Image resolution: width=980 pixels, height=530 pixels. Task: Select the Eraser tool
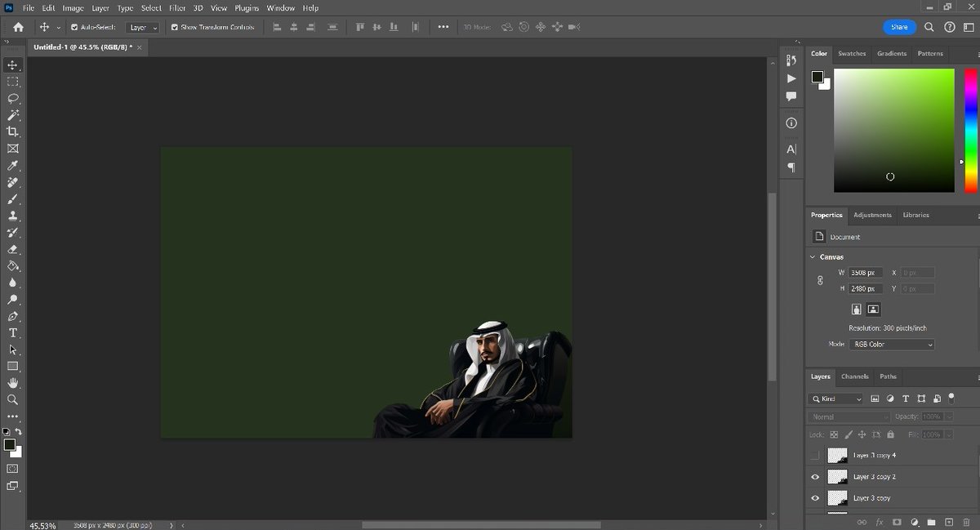coord(13,249)
